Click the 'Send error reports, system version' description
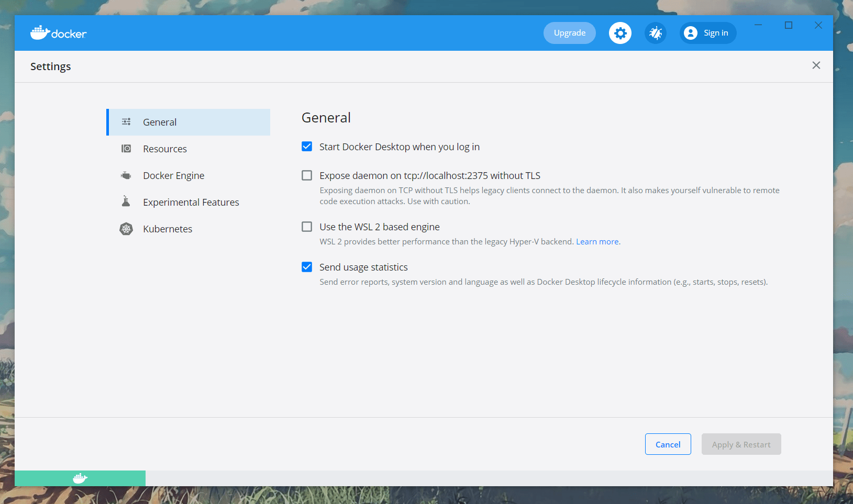The width and height of the screenshot is (853, 504). coord(544,282)
